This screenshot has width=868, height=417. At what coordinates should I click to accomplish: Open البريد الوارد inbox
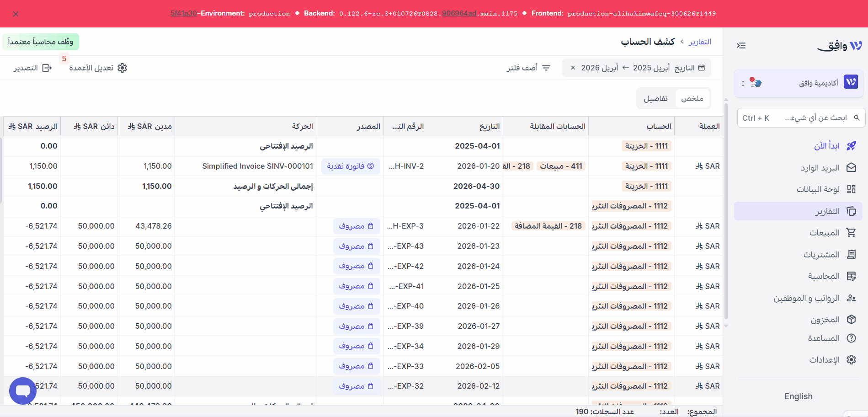[828, 168]
